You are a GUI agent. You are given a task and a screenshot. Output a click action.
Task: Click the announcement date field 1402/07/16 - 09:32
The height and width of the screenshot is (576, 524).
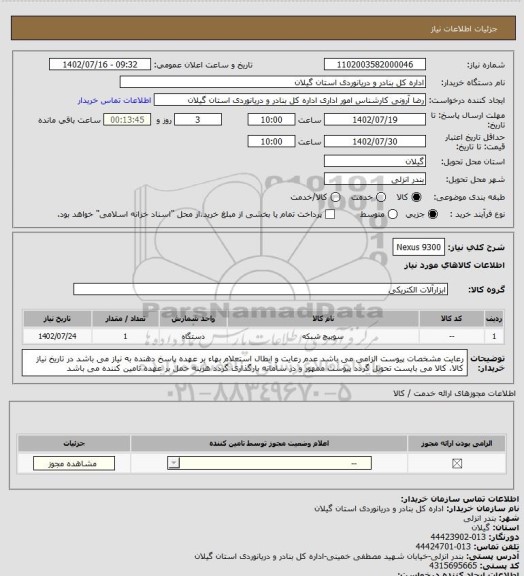pos(100,64)
